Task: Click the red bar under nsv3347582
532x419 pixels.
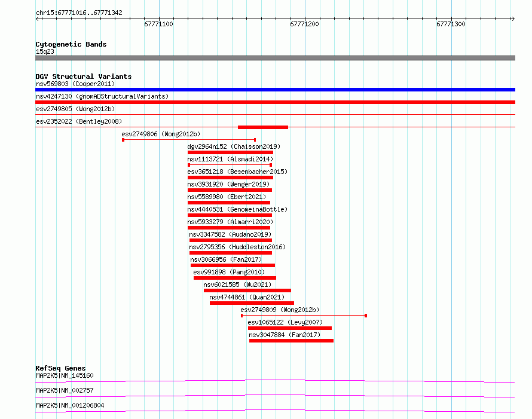Action: coord(231,240)
